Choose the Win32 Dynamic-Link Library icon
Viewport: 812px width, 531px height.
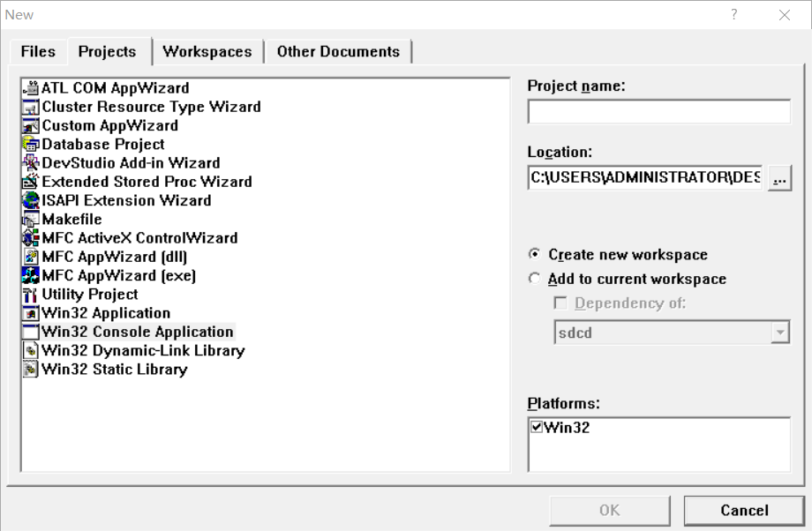pos(31,350)
